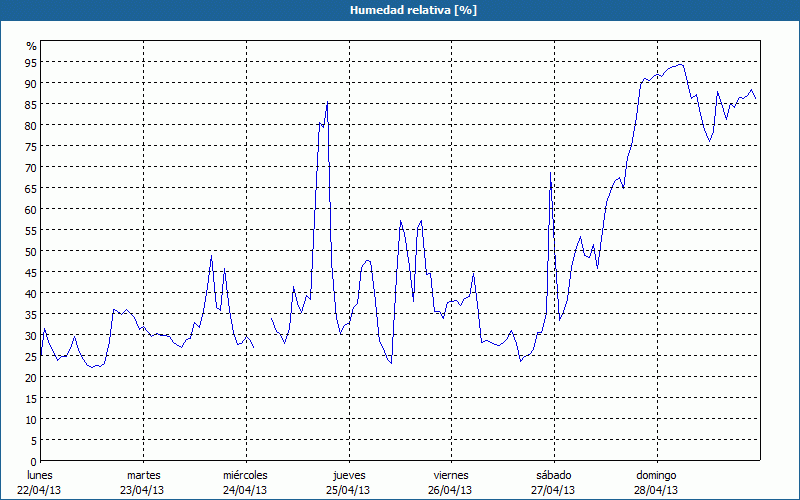Select the 24/04/13 date label

244,490
